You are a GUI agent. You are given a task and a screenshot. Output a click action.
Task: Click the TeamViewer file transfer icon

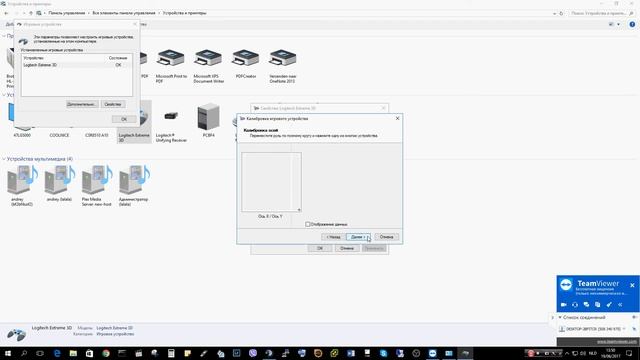pyautogui.click(x=598, y=304)
